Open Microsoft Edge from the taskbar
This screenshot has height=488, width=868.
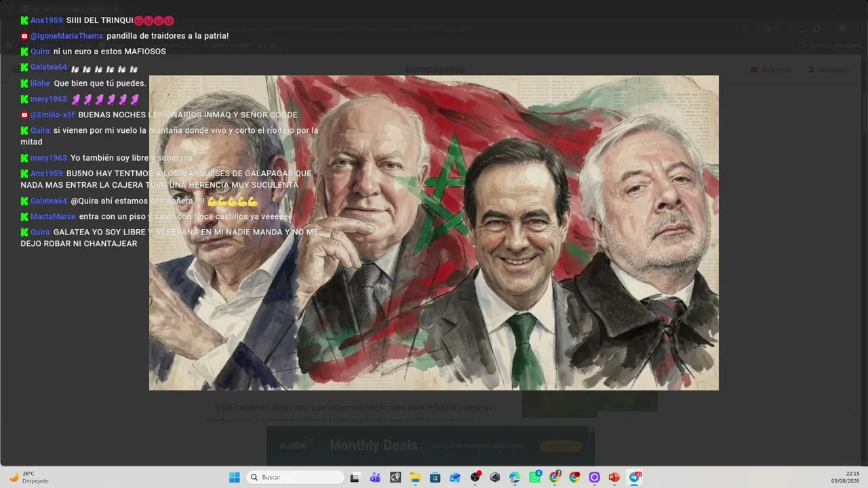click(x=515, y=477)
